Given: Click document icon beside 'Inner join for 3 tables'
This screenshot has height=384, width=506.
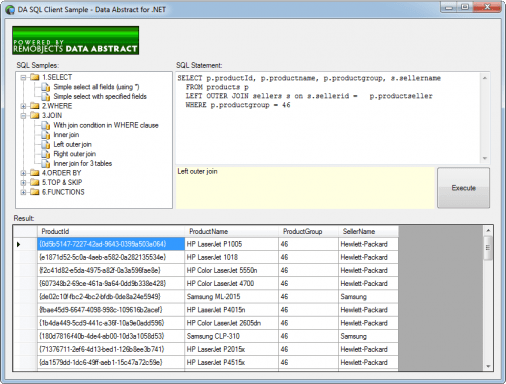Looking at the screenshot, I should tap(46, 164).
